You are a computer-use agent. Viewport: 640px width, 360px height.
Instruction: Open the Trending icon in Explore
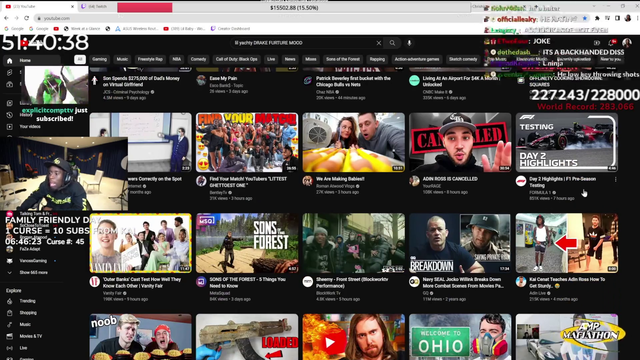[9, 301]
